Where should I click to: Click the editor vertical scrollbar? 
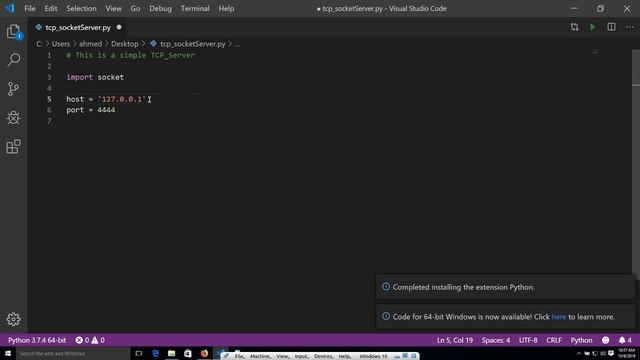point(636,163)
